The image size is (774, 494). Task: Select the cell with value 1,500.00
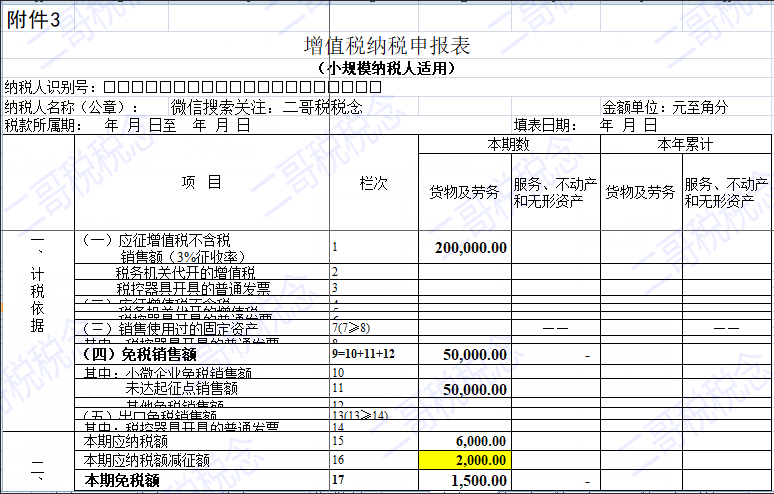464,480
